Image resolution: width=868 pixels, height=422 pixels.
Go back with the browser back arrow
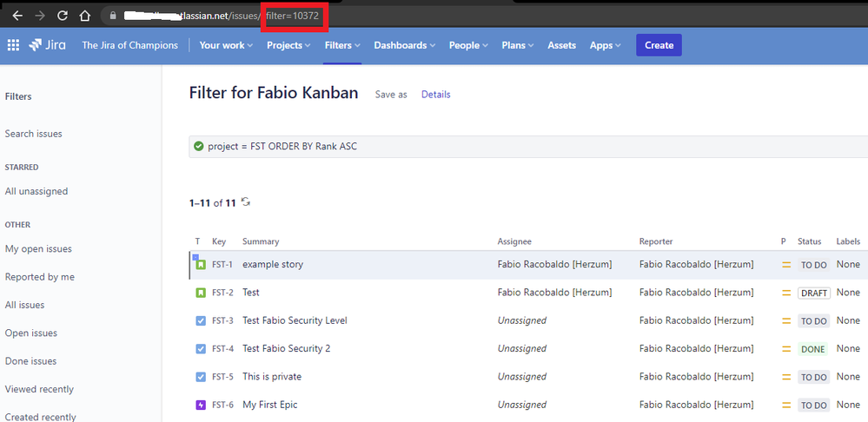pos(17,16)
